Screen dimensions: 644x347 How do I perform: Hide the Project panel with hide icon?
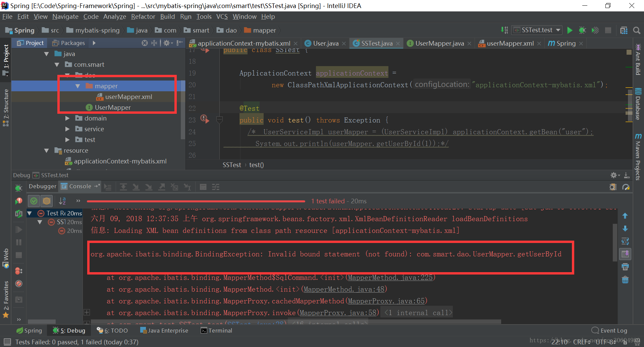tap(179, 43)
